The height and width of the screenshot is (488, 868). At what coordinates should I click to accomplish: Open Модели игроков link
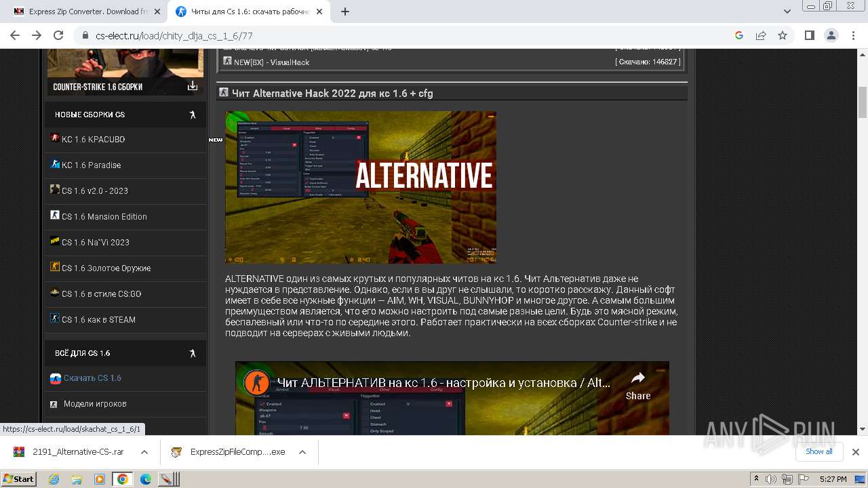(x=95, y=404)
